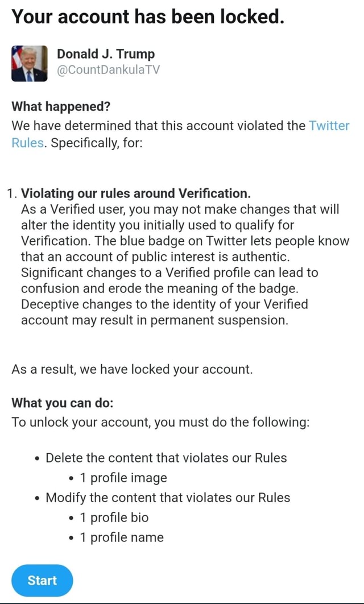Select the '1 profile name' entry
The image size is (364, 604).
click(x=123, y=537)
